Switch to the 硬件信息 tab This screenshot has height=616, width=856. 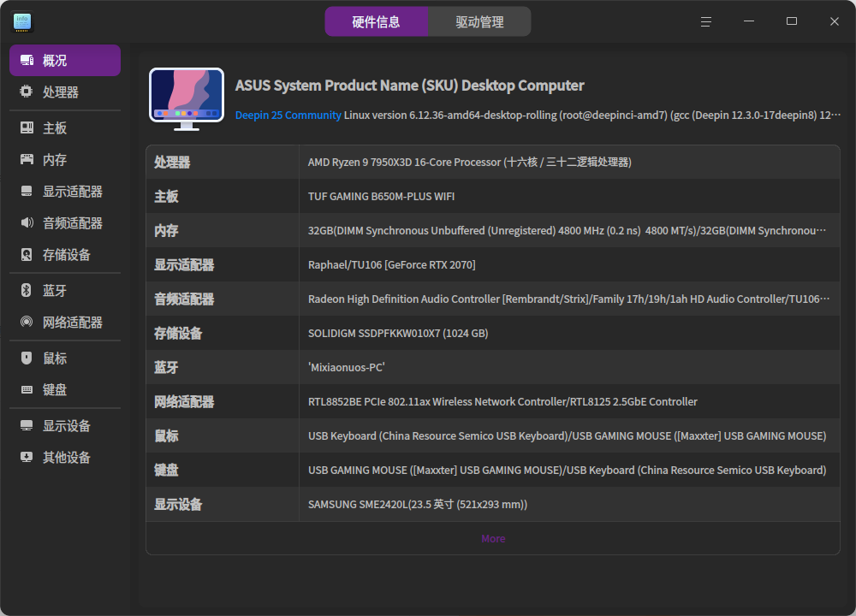click(376, 22)
